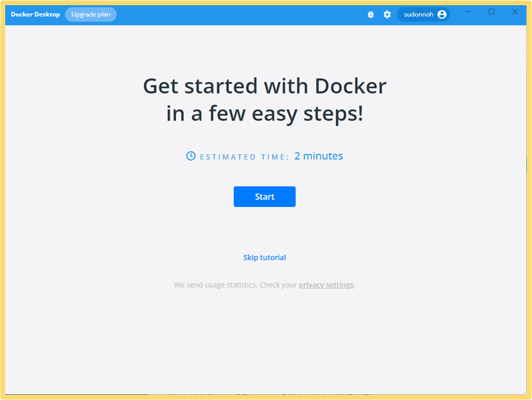Click the Docker Desktop title text
The width and height of the screenshot is (532, 400).
[35, 15]
